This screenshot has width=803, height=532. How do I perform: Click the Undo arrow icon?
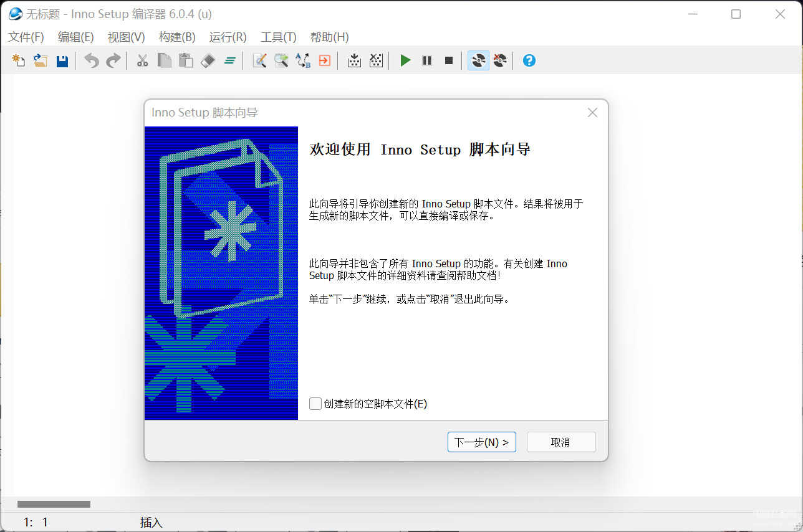(92, 60)
